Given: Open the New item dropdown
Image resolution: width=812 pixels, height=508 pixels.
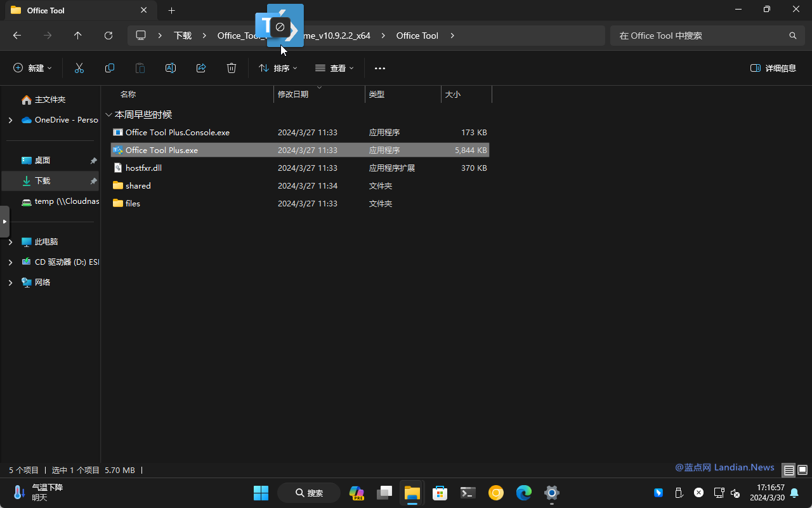Looking at the screenshot, I should tap(32, 68).
